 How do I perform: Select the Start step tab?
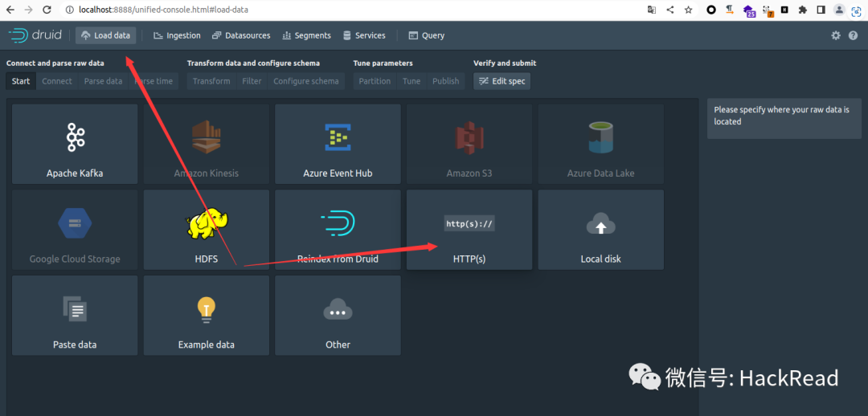[x=21, y=81]
